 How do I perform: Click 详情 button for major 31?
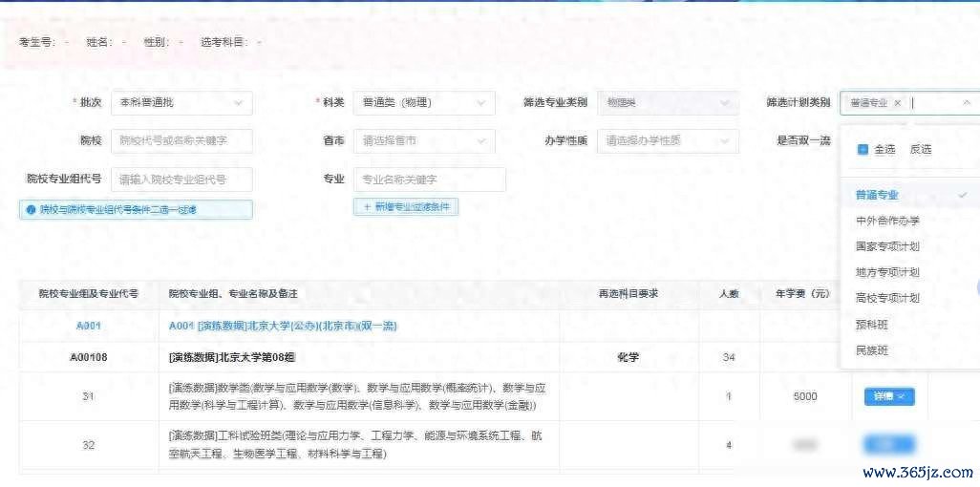888,396
